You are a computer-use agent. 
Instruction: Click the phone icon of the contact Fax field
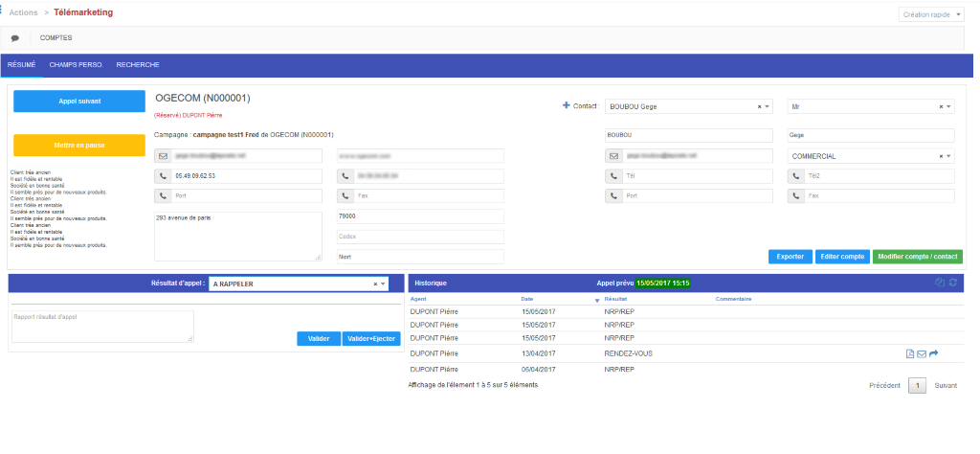tap(795, 196)
